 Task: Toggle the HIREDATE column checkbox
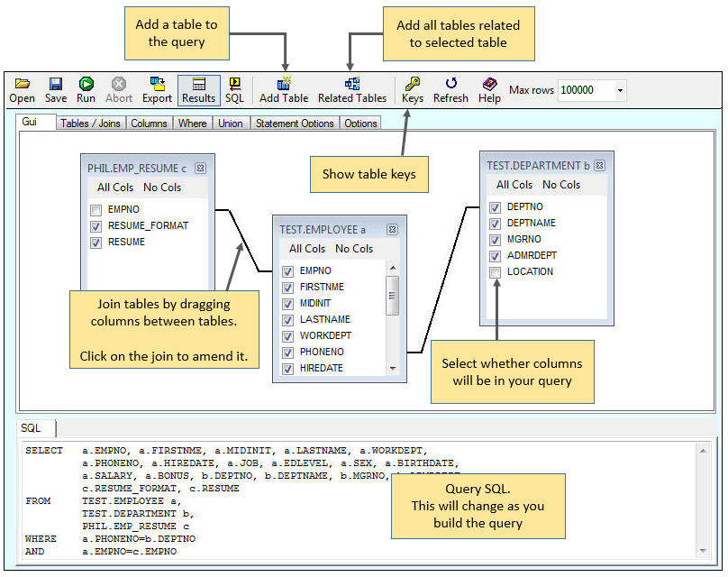[x=287, y=369]
